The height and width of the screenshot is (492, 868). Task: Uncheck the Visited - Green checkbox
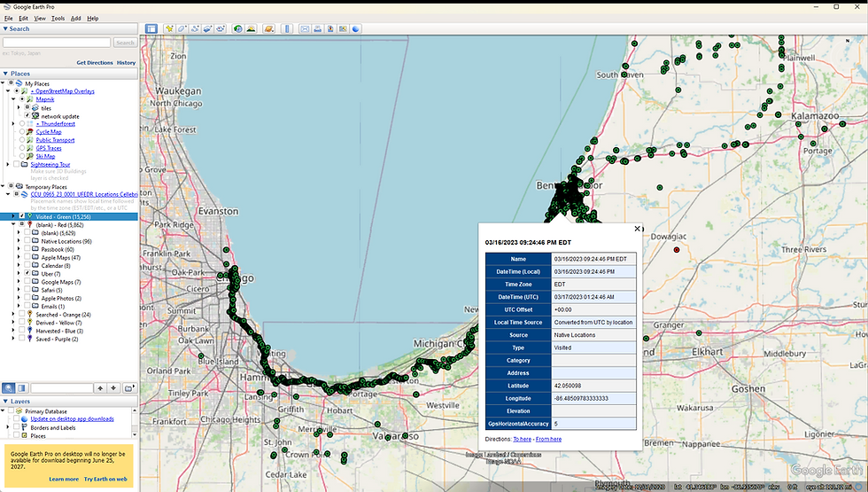click(22, 216)
